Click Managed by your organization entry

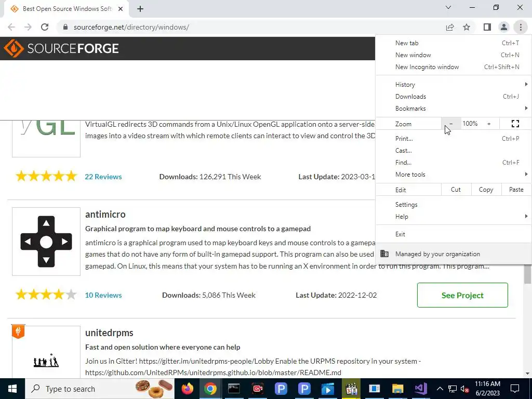[x=453, y=254]
